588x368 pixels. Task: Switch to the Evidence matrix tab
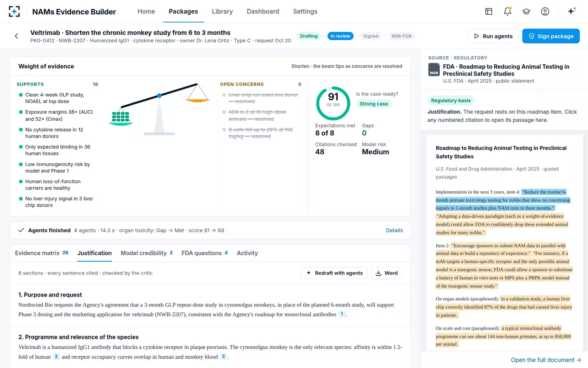[x=42, y=253]
